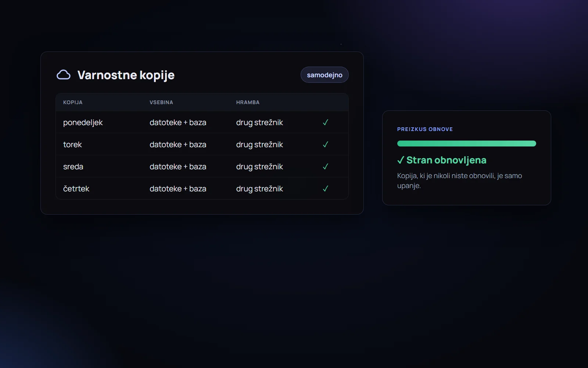Click the samodejno badge

click(325, 75)
